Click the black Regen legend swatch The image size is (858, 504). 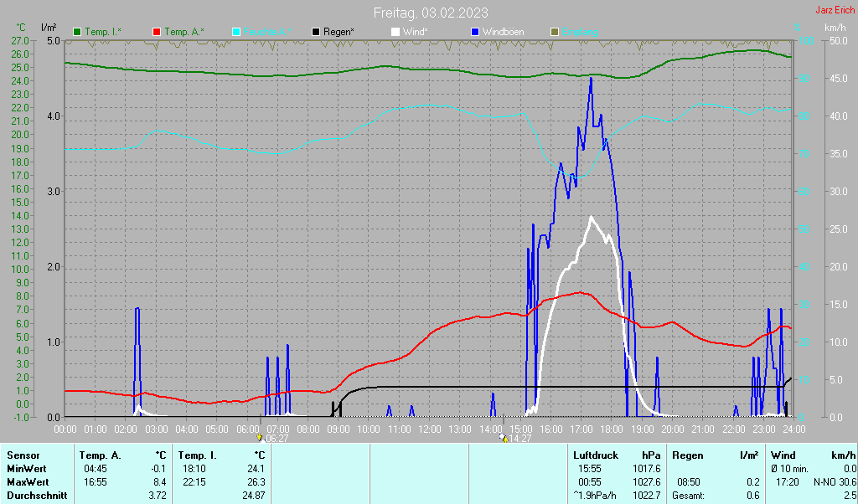tap(316, 32)
